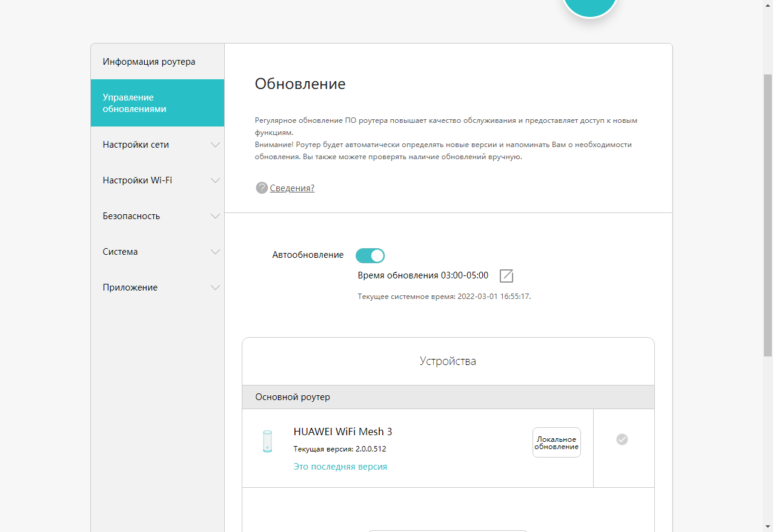Open Настройки сети section
773x532 pixels.
click(158, 145)
